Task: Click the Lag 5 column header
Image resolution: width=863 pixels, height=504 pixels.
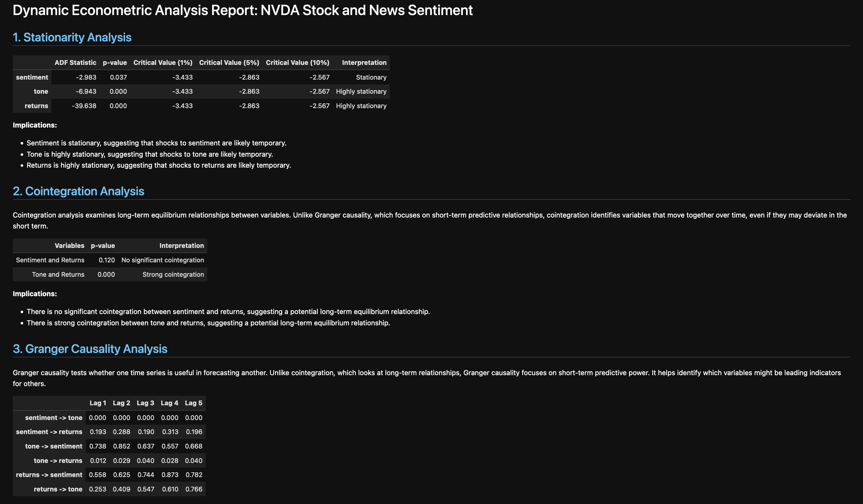Action: click(193, 403)
